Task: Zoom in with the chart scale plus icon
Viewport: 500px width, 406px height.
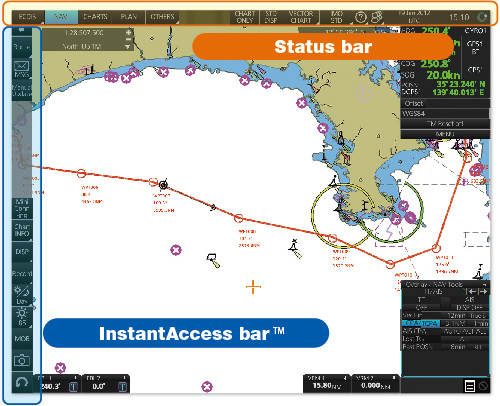Action: click(128, 32)
